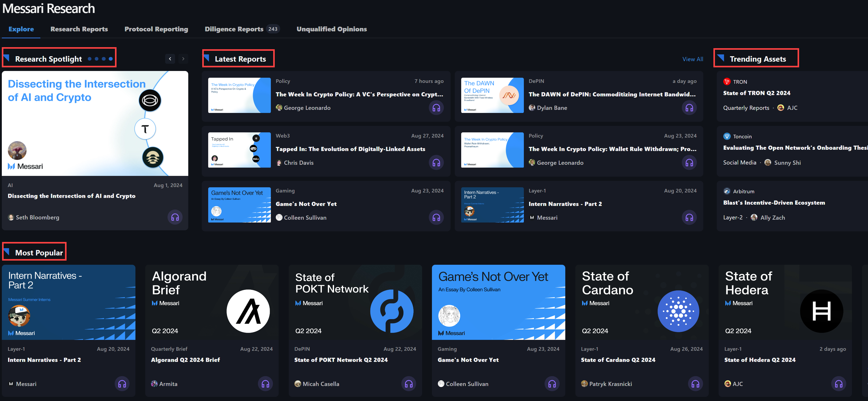Viewport: 868px width, 401px height.
Task: Play audio on State of Cardano card
Action: point(695,384)
